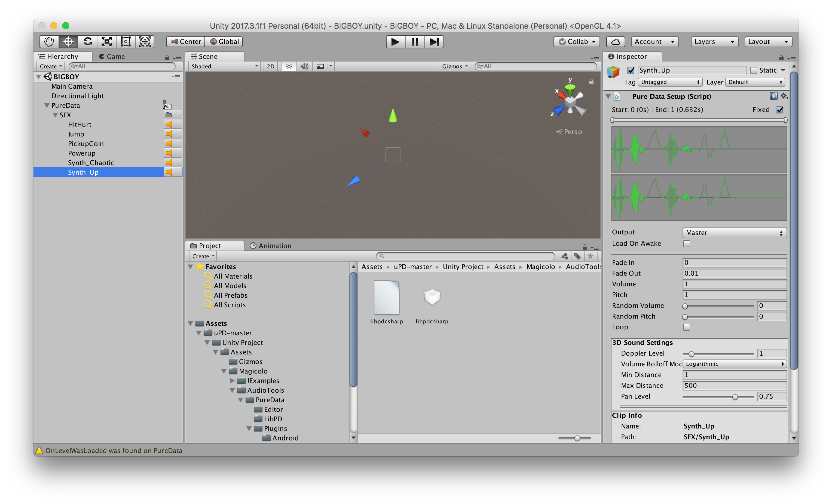Open Hierarchy Create menu

pyautogui.click(x=51, y=67)
